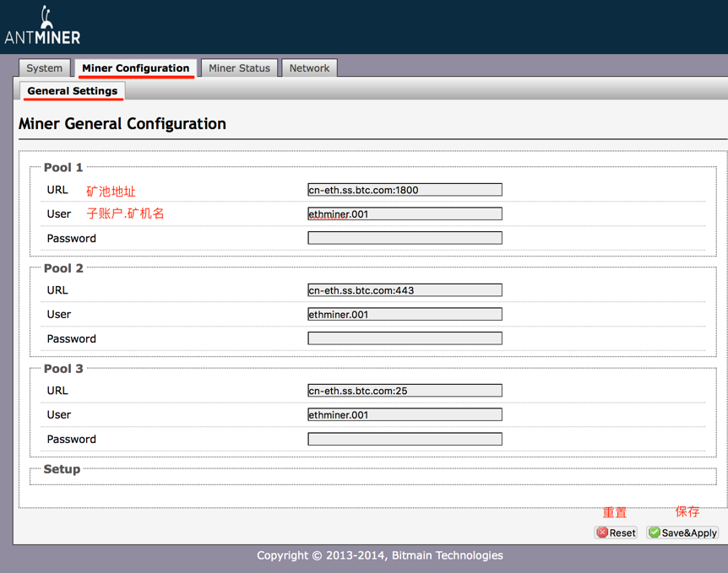The image size is (728, 573).
Task: Click the Pool 2 legend text
Action: point(63,268)
